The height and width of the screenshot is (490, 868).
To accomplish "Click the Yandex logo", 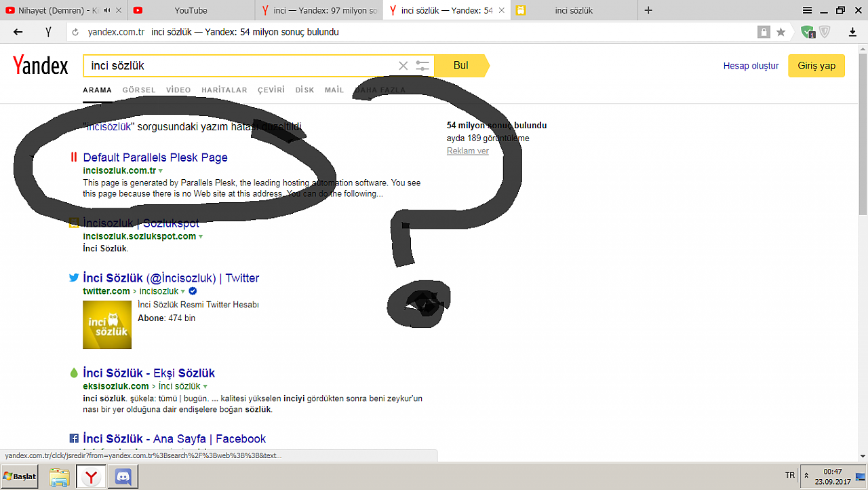I will tap(41, 66).
